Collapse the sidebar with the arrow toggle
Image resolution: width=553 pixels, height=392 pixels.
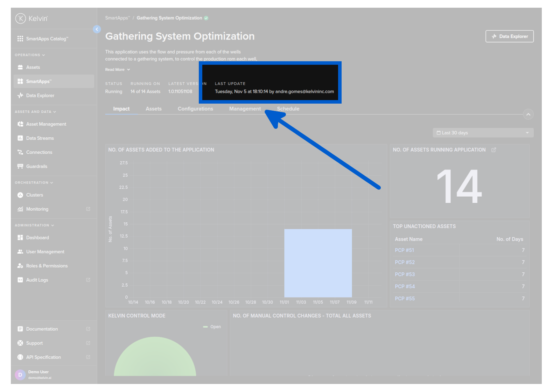[x=97, y=29]
